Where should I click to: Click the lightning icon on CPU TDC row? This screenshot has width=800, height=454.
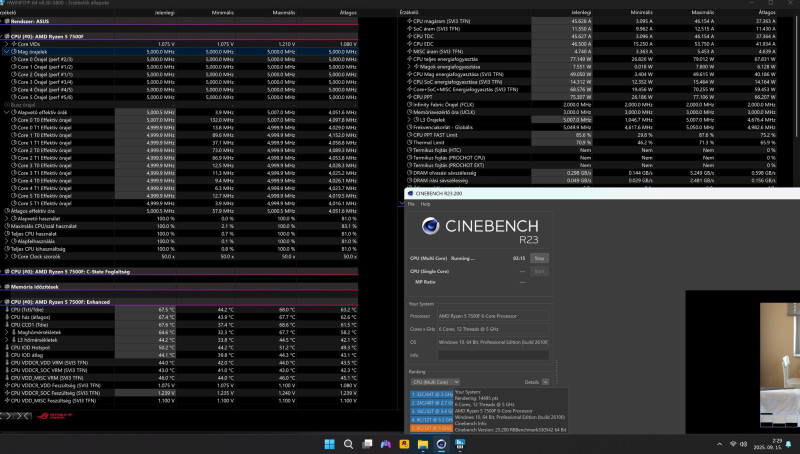pos(409,36)
